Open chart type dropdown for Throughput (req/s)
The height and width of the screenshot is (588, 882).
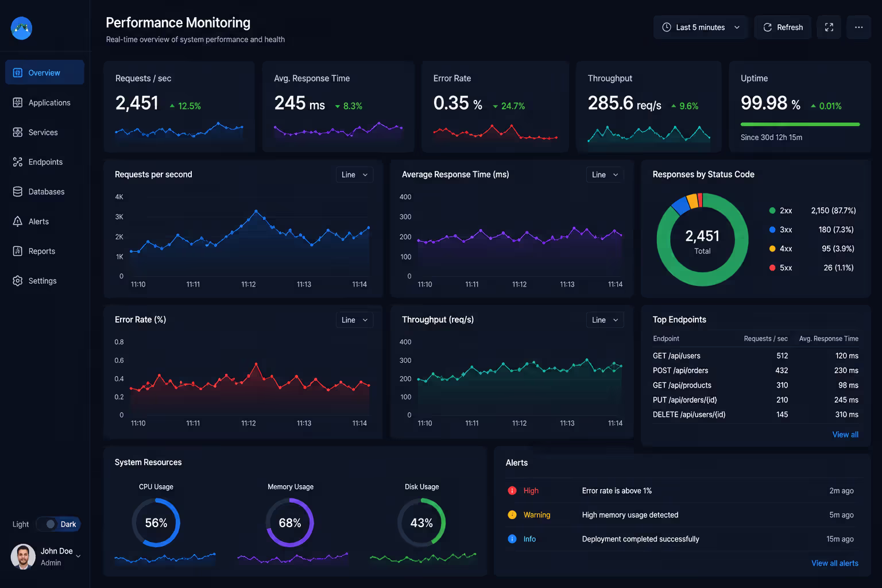(x=605, y=320)
